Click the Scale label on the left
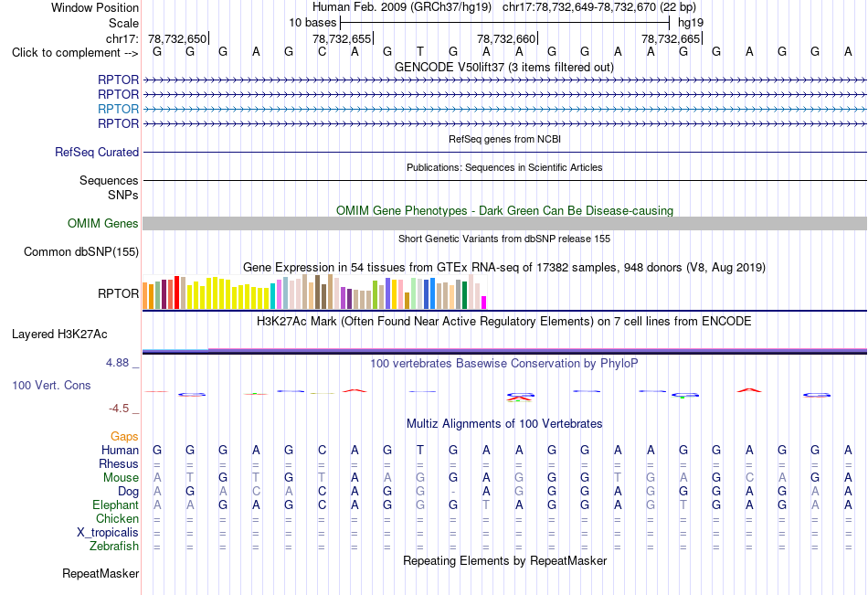This screenshot has width=868, height=595. point(123,23)
